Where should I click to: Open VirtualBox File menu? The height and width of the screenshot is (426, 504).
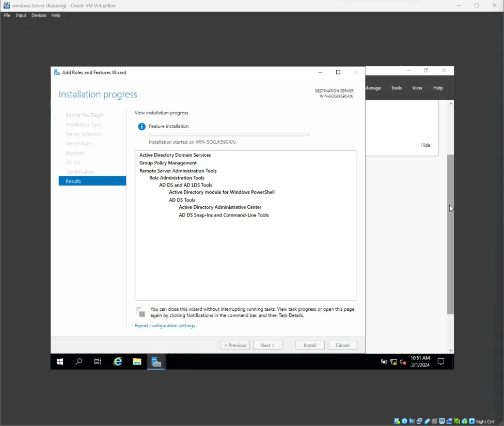(x=7, y=16)
